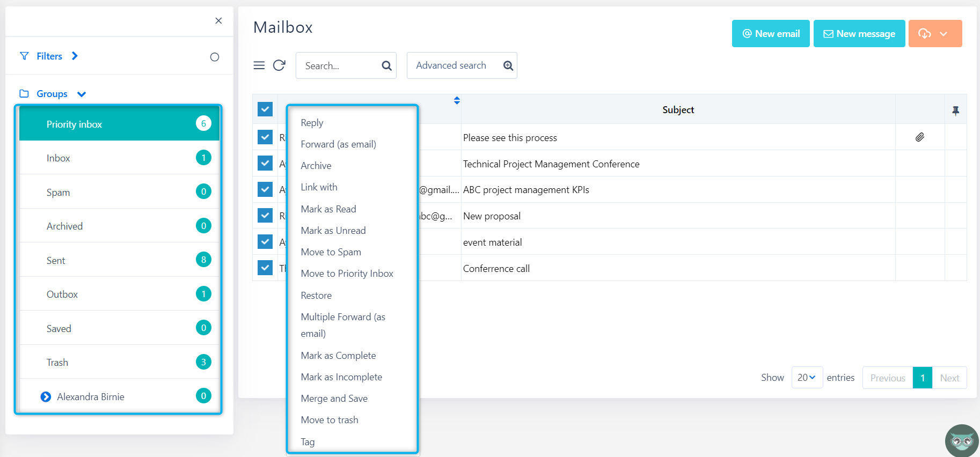The width and height of the screenshot is (980, 457).
Task: Click the Priority inbox count badge 6
Action: point(203,123)
